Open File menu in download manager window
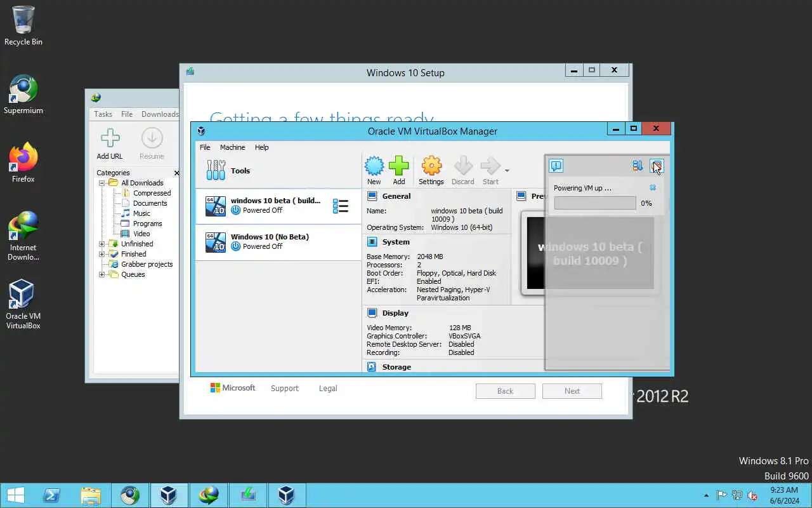Viewport: 812px width, 508px height. 127,114
